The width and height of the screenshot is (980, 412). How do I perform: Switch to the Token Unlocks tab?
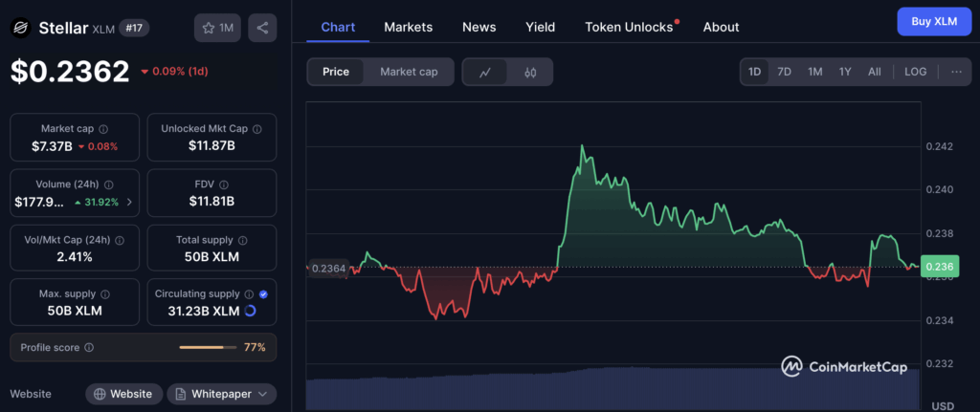[630, 27]
